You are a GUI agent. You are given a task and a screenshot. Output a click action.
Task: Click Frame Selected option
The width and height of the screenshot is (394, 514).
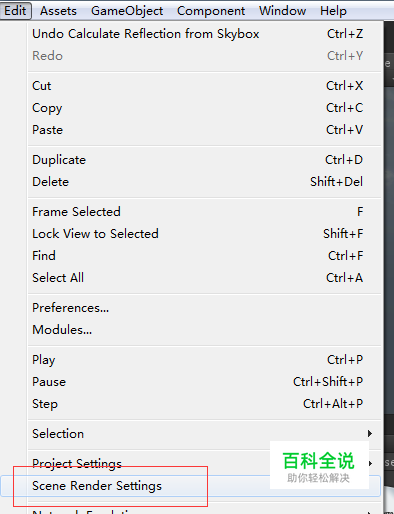(x=205, y=212)
